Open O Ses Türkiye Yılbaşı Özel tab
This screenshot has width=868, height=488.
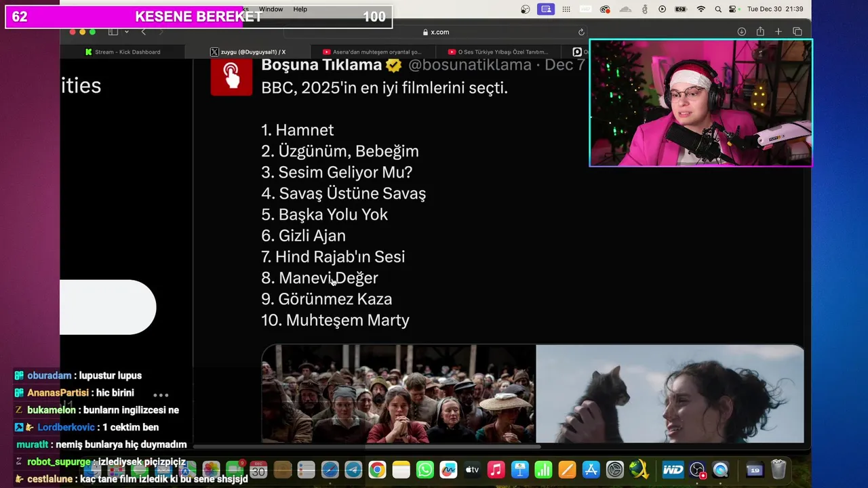click(x=498, y=52)
